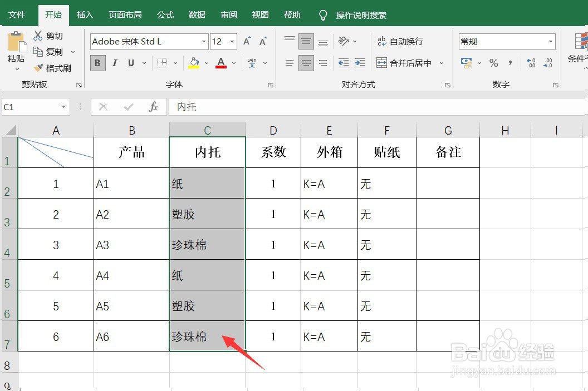Click the accounting number format icon
The width and height of the screenshot is (588, 391).
pyautogui.click(x=467, y=63)
